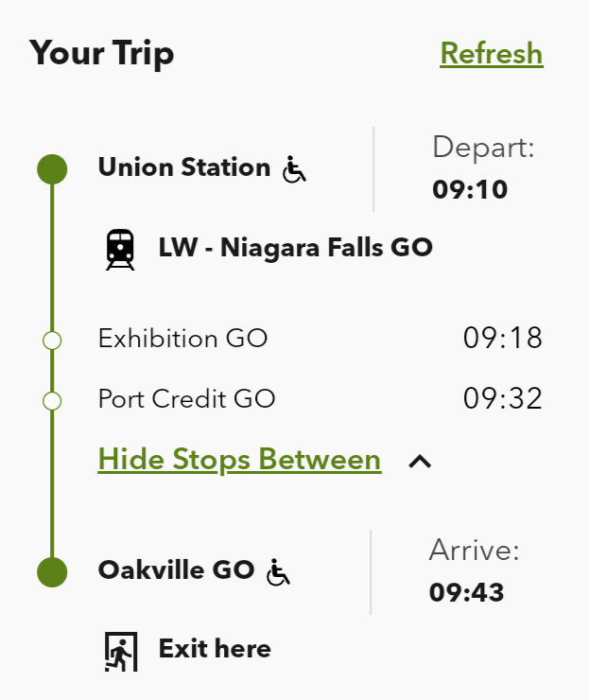Click the Hide Stops Between link
Image resolution: width=589 pixels, height=700 pixels.
[239, 460]
